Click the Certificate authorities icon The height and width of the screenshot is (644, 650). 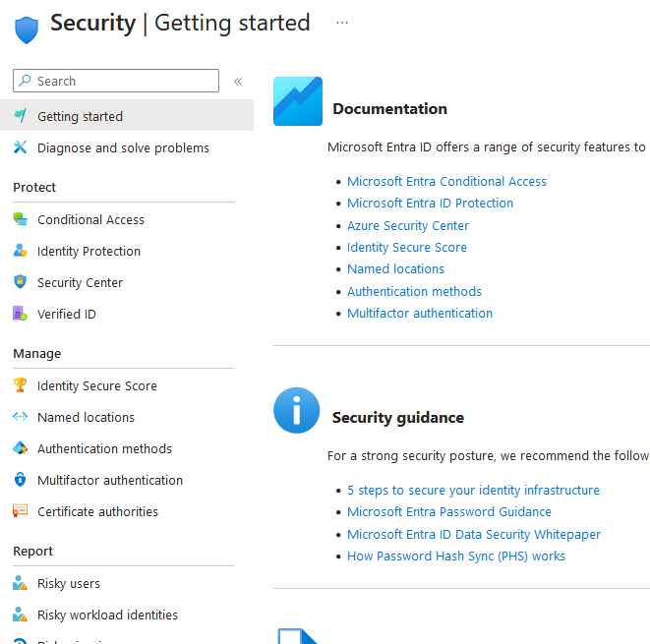click(20, 511)
